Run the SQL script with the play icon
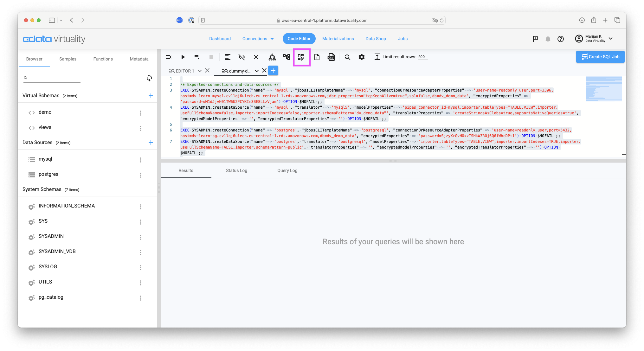 (183, 57)
